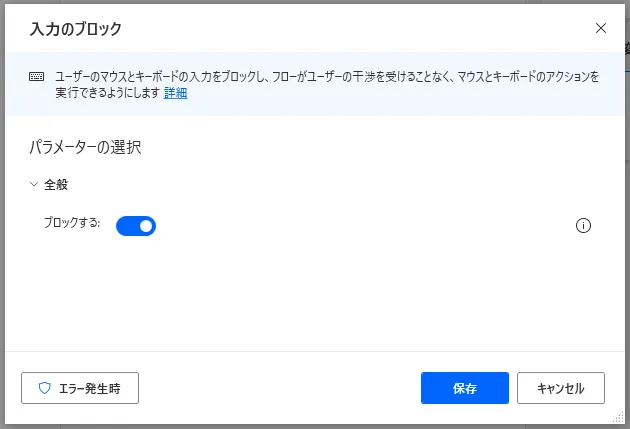Image resolution: width=630 pixels, height=429 pixels.
Task: Click the shield icon on エラー発生時 button
Action: pos(45,388)
